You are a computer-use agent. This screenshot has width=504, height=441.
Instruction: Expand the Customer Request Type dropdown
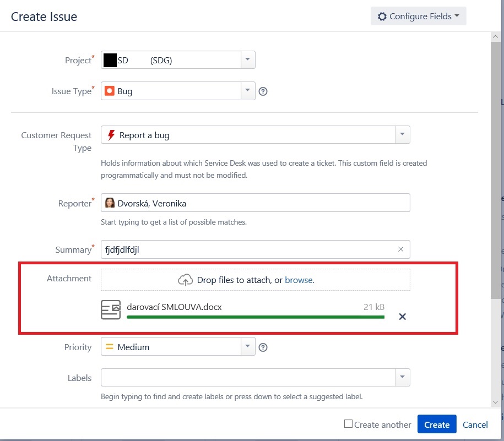pos(403,134)
